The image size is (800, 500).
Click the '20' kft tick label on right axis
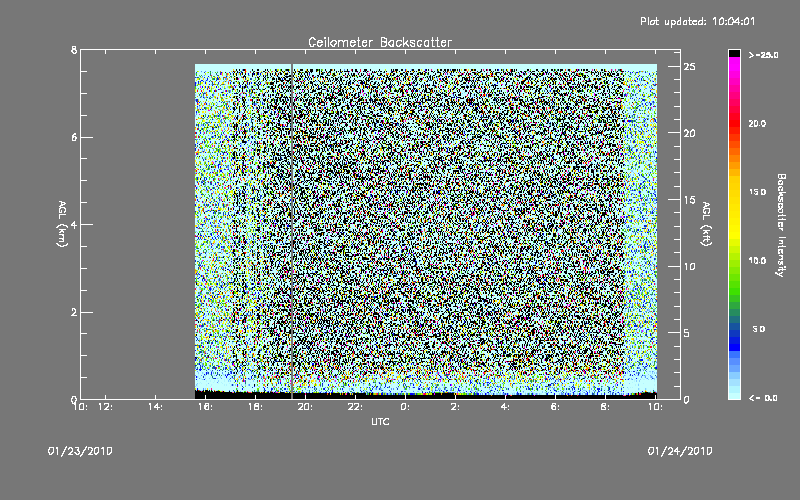click(x=689, y=133)
